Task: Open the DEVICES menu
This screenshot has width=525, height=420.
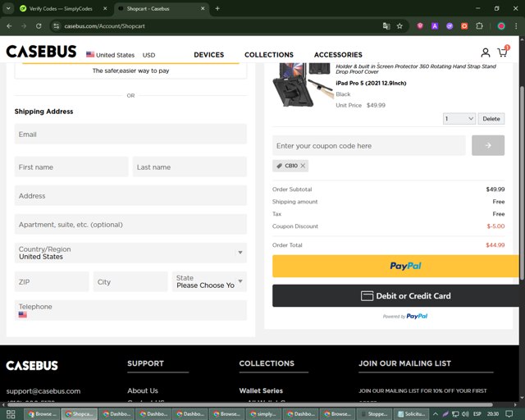Action: coord(209,55)
